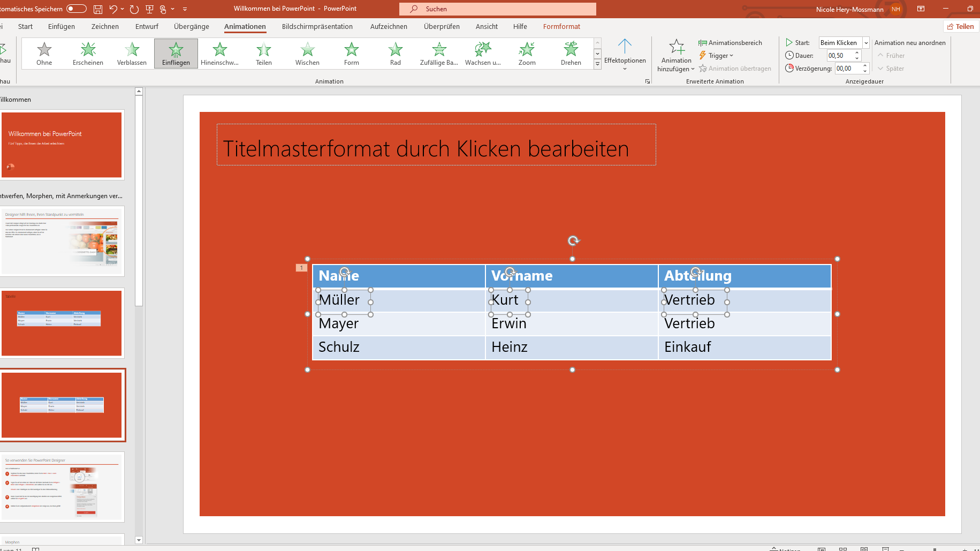Select the red table slide thumbnail
Viewport: 980px width, 551px height.
click(x=62, y=323)
